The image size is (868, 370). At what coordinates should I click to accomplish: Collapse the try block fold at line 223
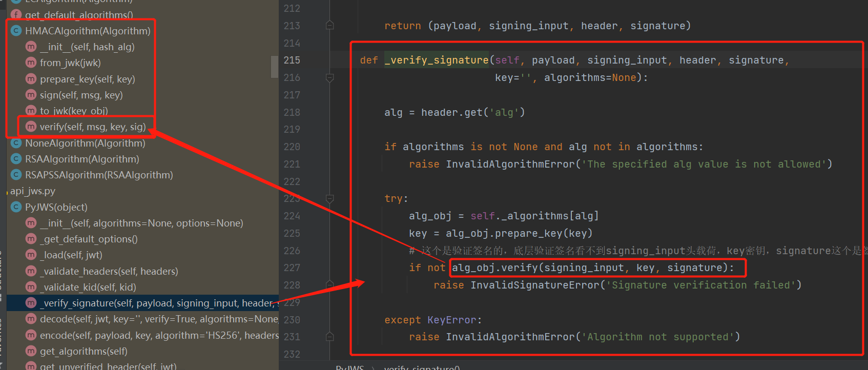[330, 198]
